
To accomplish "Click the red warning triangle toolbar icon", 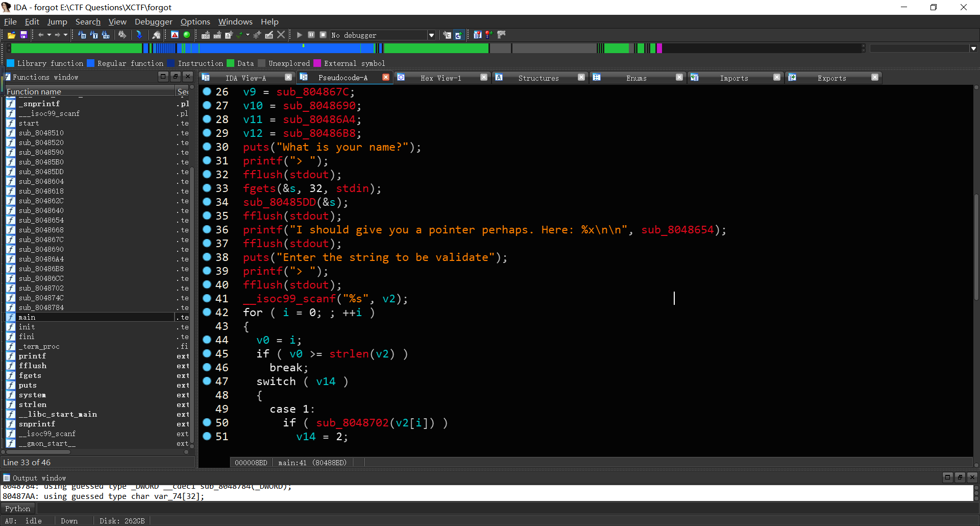I will click(175, 35).
